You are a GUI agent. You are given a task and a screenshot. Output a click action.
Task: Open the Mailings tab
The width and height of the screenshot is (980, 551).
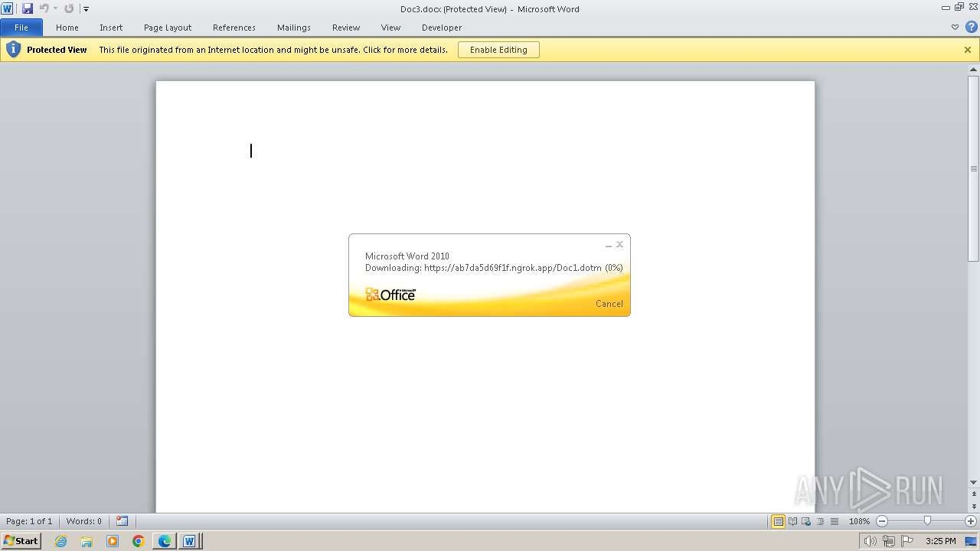[x=294, y=28]
